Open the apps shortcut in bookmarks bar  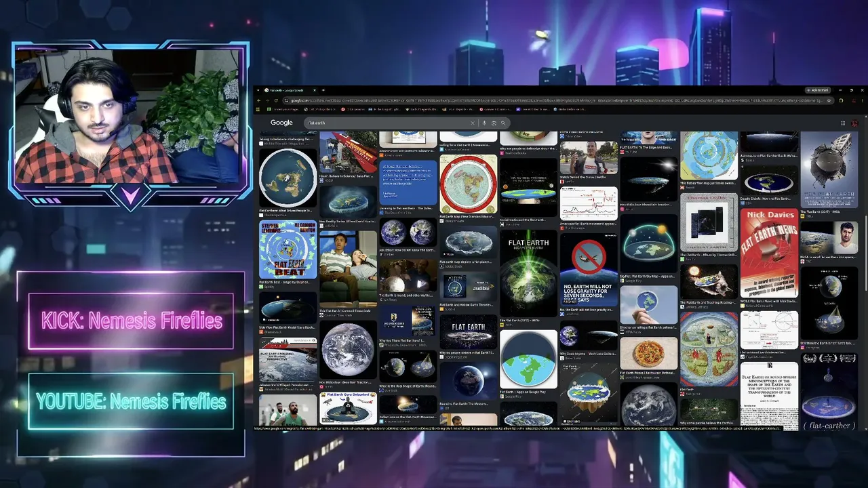pos(259,109)
